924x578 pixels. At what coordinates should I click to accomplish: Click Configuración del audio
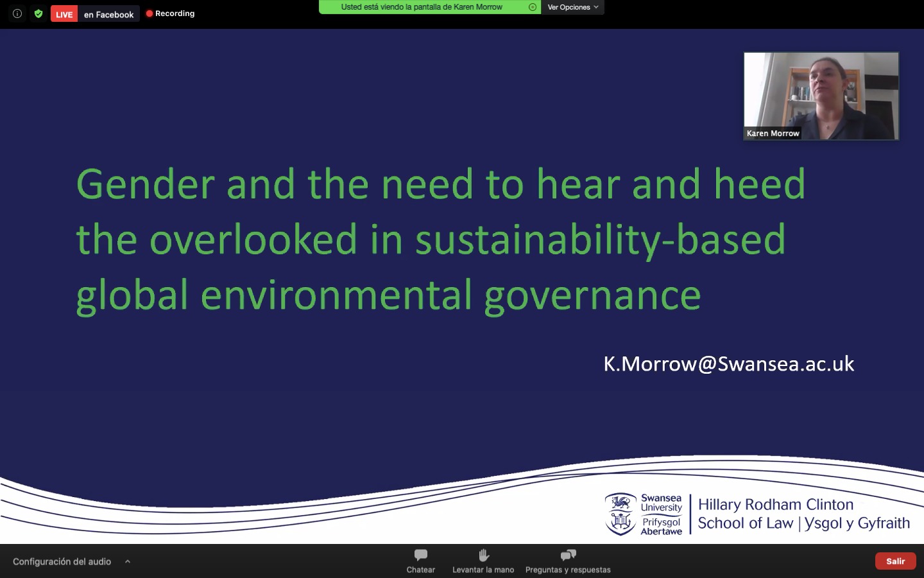click(62, 561)
